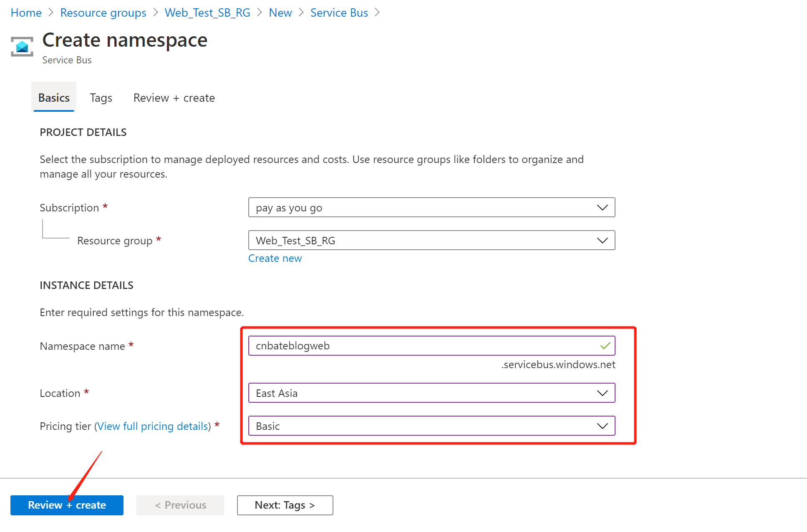Click the PROJECT DETAILS heading
Image resolution: width=807 pixels, height=532 pixels.
(83, 132)
